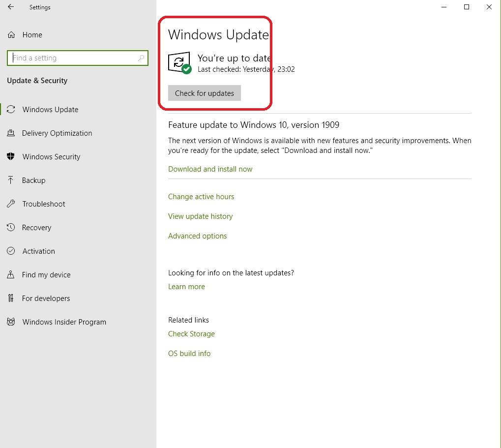Click the Recovery history icon
Viewport: 501px width, 448px height.
pos(11,228)
